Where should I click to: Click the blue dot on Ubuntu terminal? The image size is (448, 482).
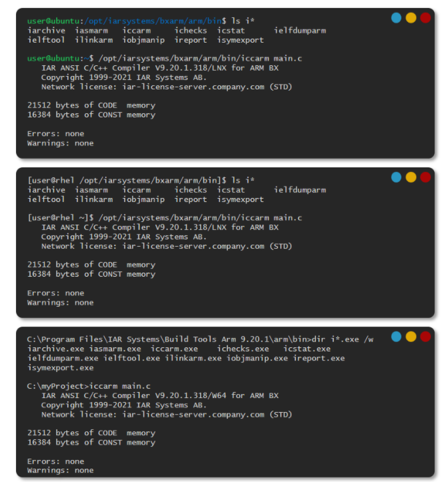(x=396, y=18)
